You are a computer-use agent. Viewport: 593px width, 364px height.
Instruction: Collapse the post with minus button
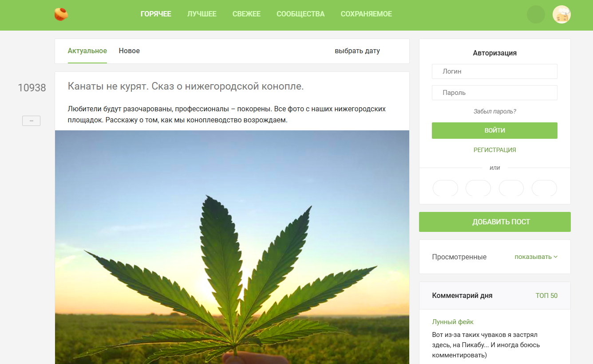tap(31, 121)
